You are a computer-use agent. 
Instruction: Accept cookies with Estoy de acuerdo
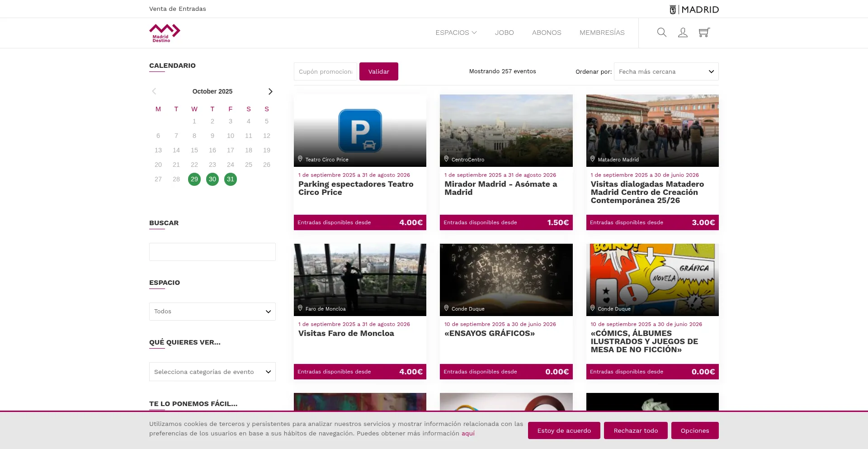(x=564, y=430)
